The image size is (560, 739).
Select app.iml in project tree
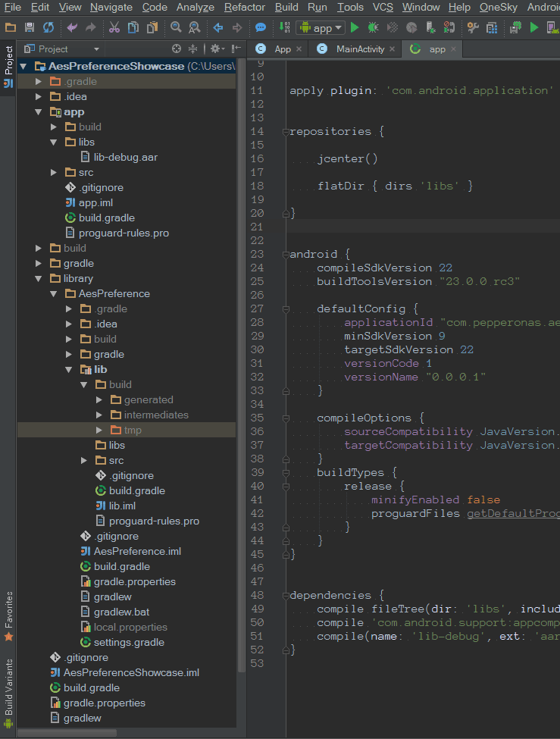[x=95, y=202]
